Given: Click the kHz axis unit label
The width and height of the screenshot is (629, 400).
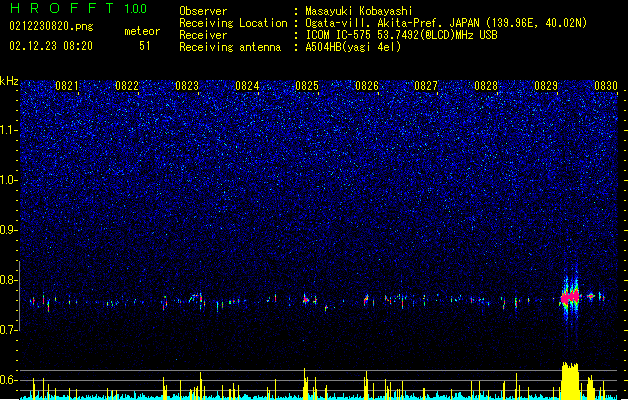Looking at the screenshot, I should 9,81.
